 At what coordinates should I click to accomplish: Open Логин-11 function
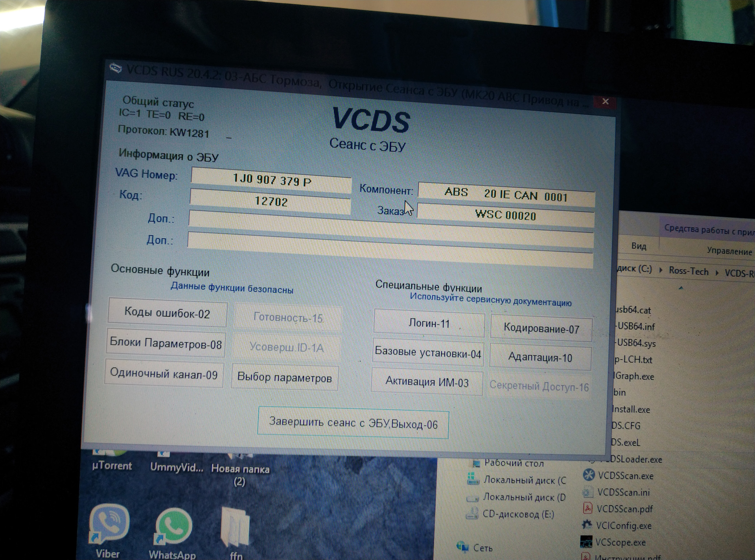click(x=429, y=323)
